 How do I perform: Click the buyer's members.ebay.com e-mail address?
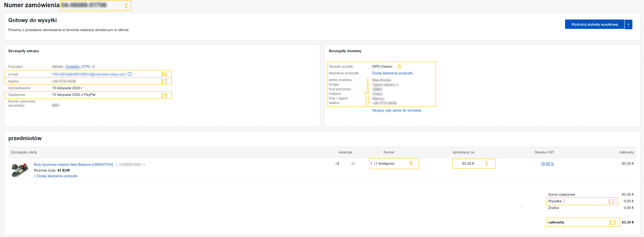click(89, 74)
